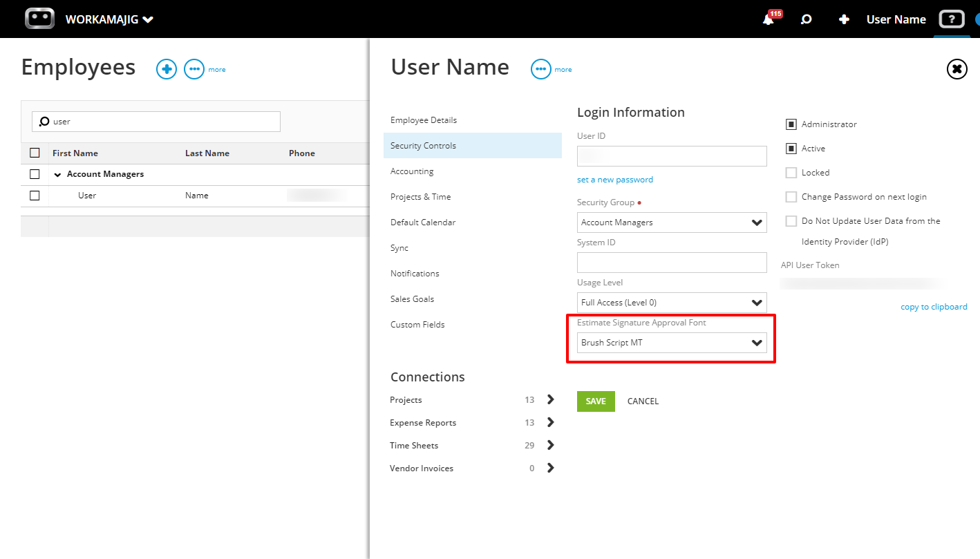Click 'copy to clipboard' link
Image resolution: width=980 pixels, height=559 pixels.
(934, 307)
